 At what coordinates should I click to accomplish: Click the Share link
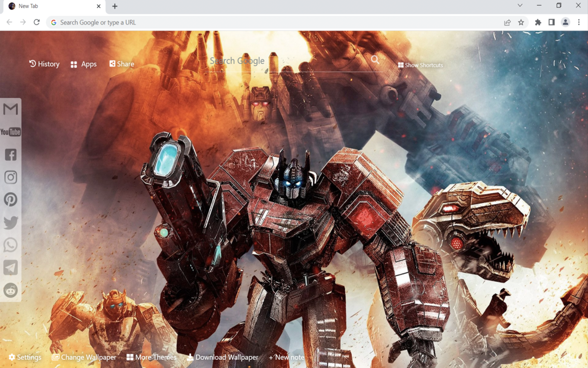tap(122, 64)
